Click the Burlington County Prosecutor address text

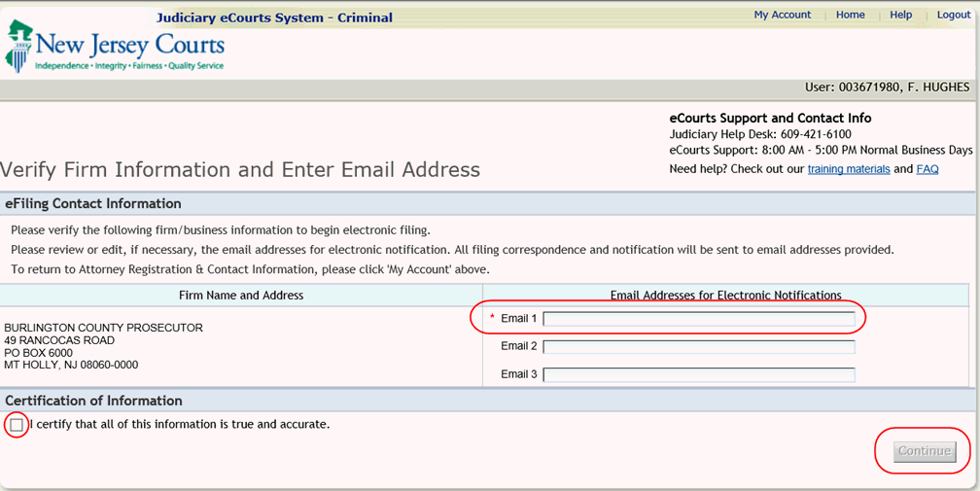point(103,347)
